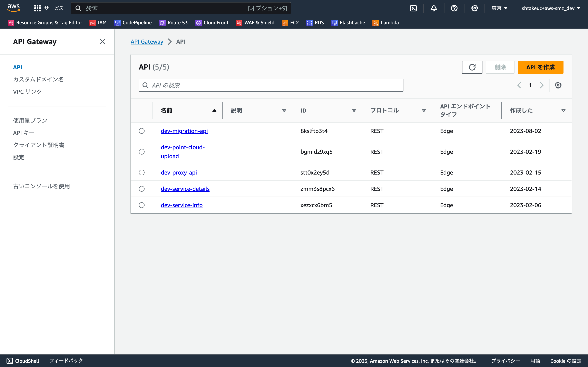
Task: Select the dev-proxy-api radio button
Action: pos(142,172)
